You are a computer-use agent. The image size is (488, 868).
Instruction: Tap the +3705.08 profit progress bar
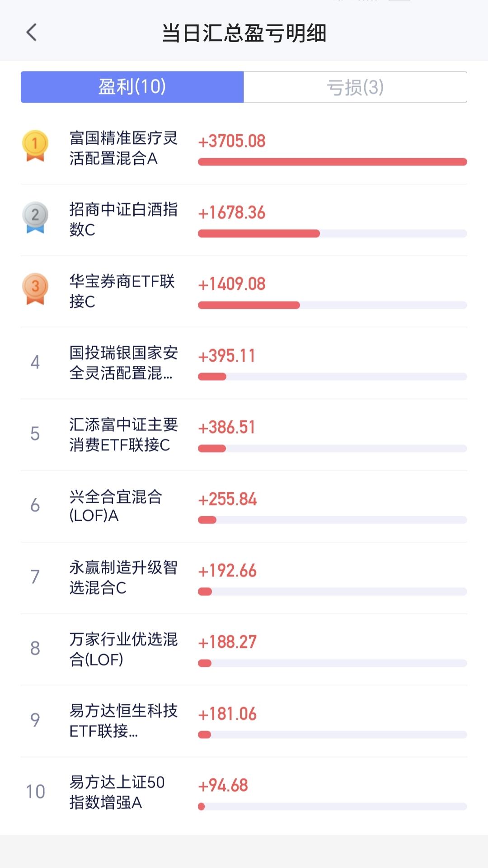333,162
